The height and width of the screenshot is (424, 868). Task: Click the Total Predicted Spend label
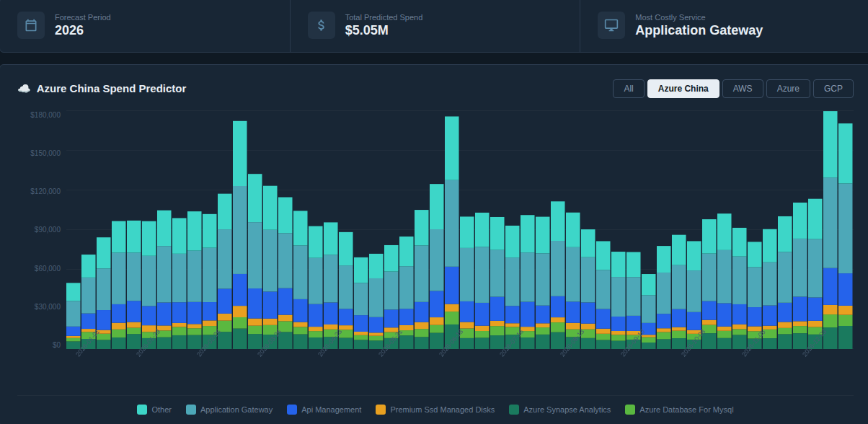384,17
